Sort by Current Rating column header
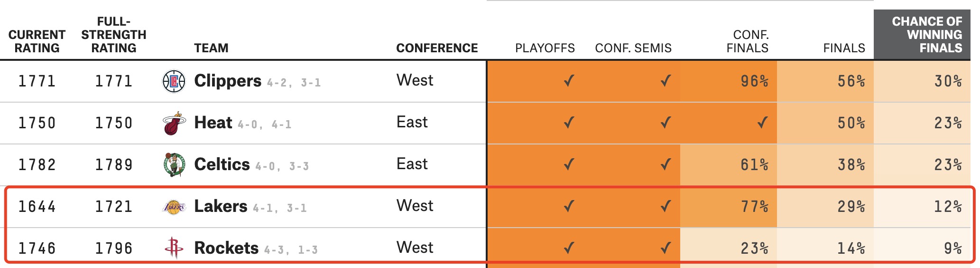This screenshot has width=980, height=268. pyautogui.click(x=37, y=41)
